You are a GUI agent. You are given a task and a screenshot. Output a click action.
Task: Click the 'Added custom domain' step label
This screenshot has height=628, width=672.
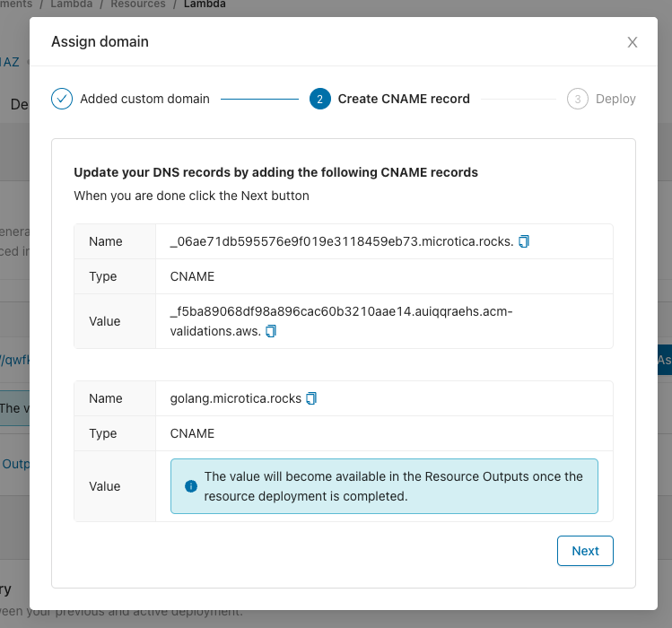[x=144, y=99]
